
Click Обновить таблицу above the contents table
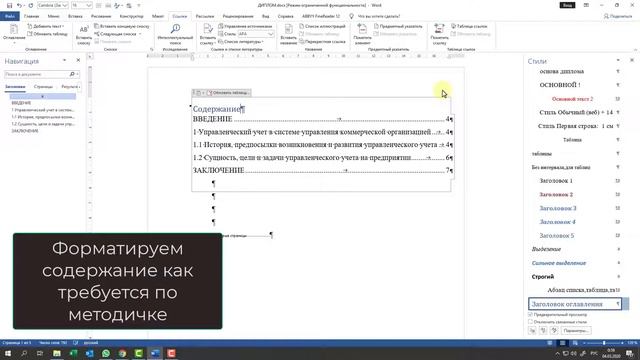pos(229,93)
